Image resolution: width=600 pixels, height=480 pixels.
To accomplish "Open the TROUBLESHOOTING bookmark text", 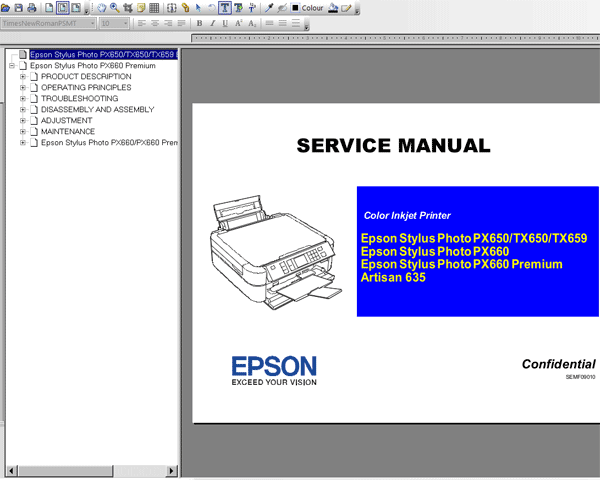I will click(80, 99).
